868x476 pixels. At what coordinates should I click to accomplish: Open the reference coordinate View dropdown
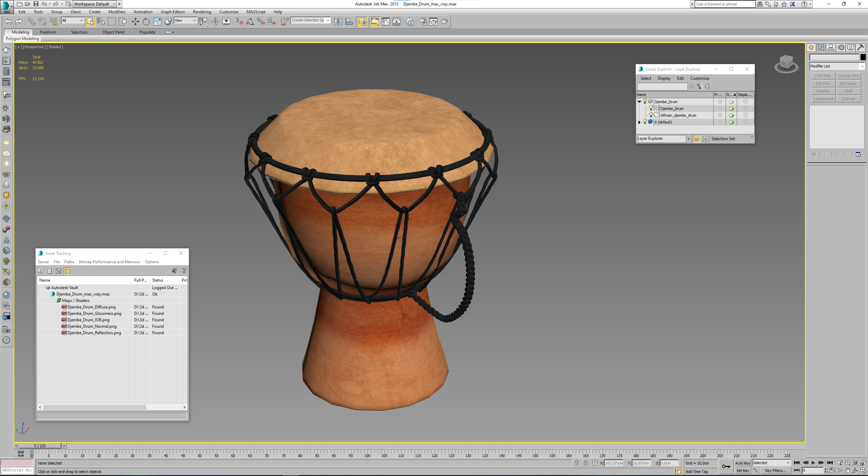pyautogui.click(x=185, y=20)
